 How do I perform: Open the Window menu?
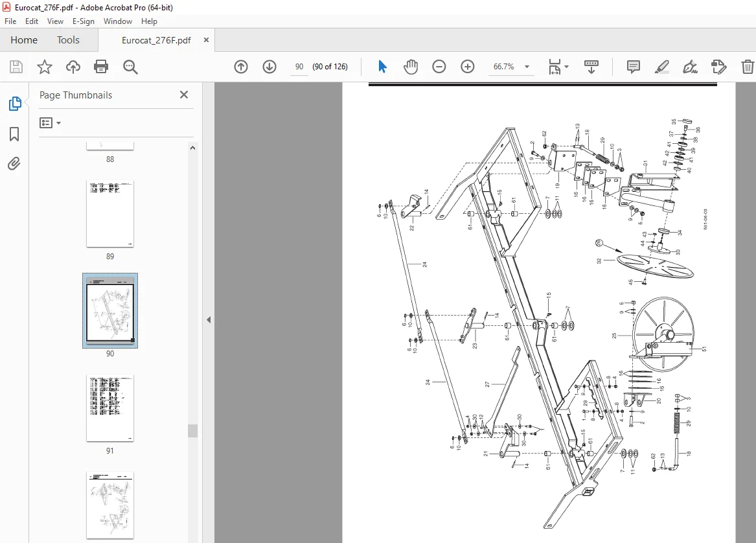118,21
